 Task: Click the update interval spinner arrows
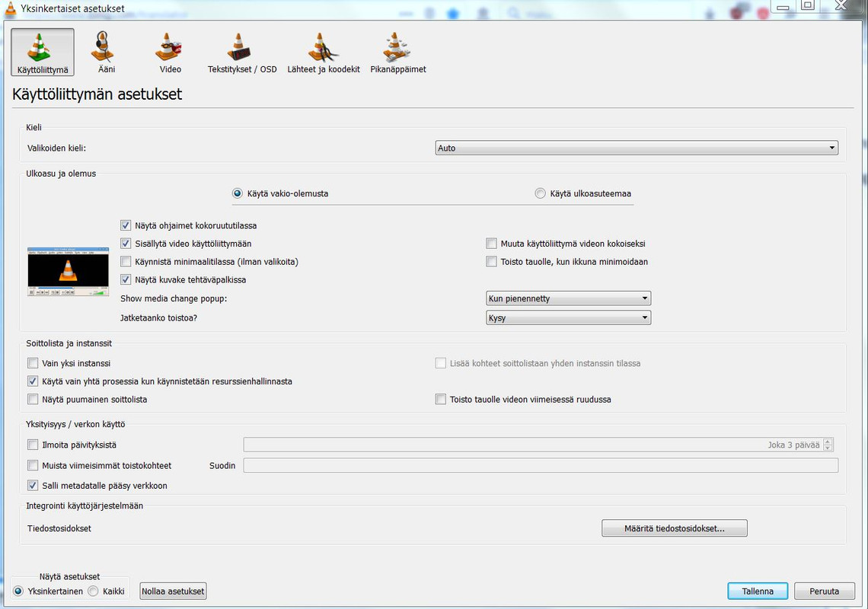click(828, 445)
